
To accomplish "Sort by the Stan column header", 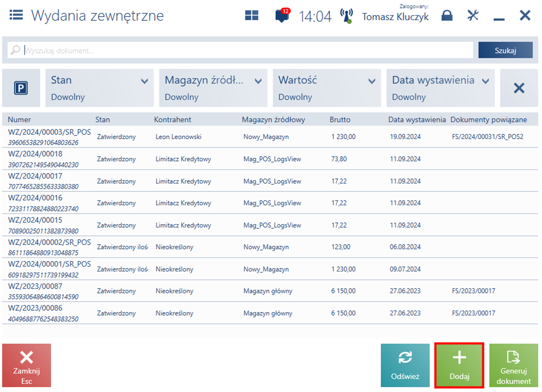I will [102, 120].
